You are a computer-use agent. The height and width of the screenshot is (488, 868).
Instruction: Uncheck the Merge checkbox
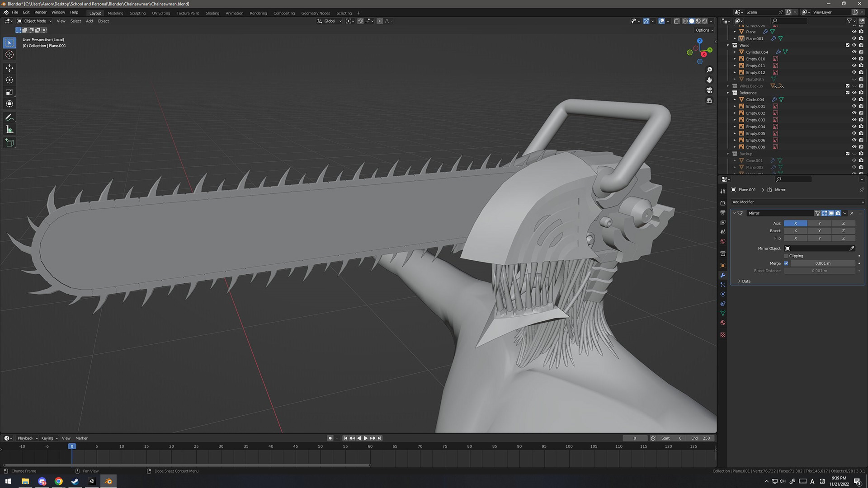tap(786, 263)
